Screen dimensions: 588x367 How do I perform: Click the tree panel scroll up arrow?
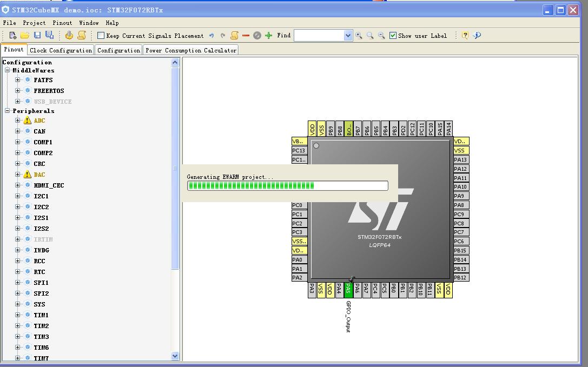(x=175, y=62)
